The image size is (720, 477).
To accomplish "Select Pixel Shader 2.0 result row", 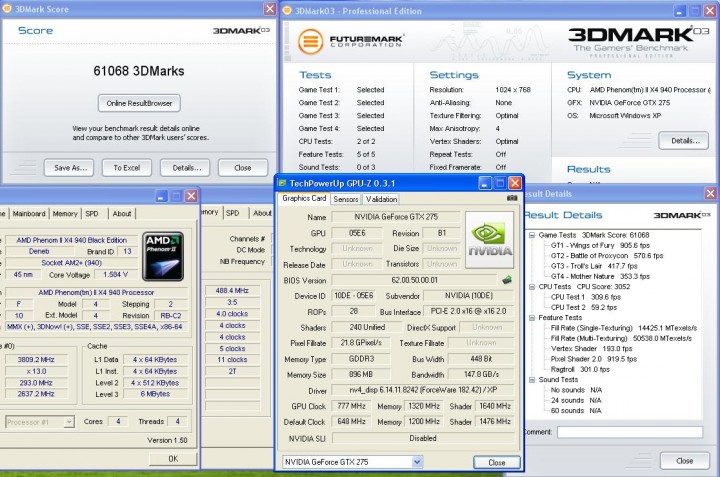I will 594,359.
